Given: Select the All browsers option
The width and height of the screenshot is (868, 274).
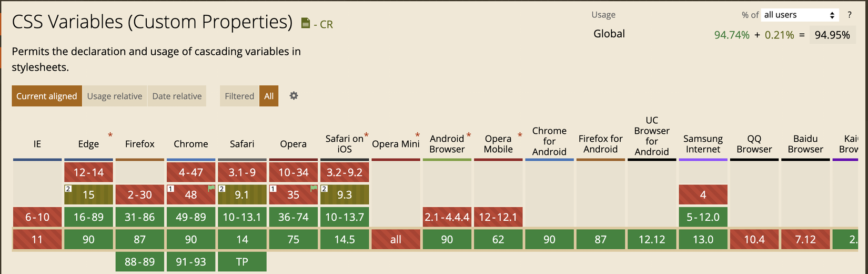Looking at the screenshot, I should point(269,96).
